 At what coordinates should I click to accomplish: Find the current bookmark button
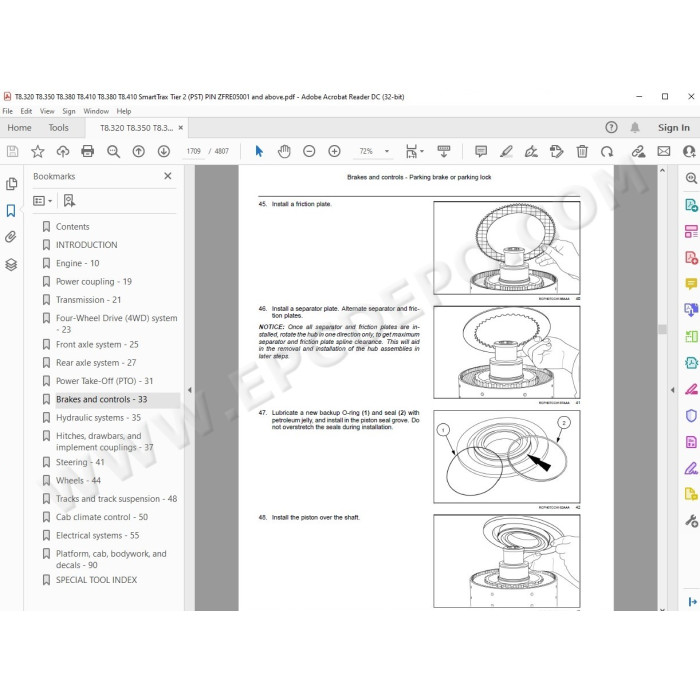click(69, 201)
